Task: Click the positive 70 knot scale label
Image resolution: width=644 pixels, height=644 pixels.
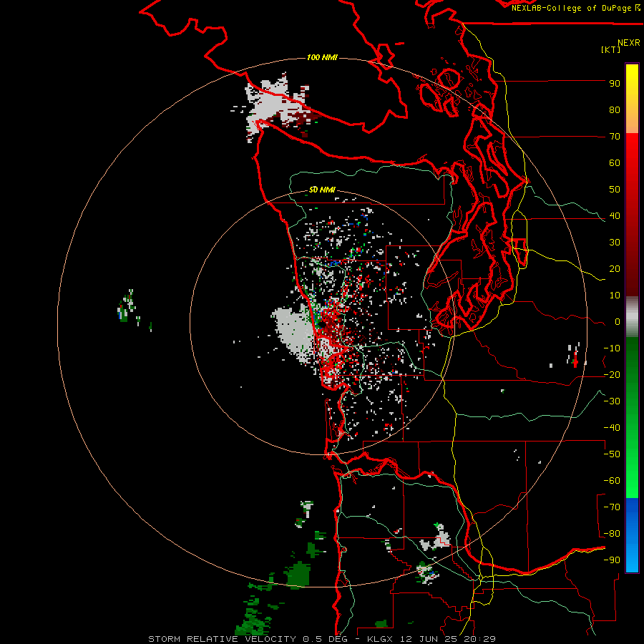Action: coord(615,137)
